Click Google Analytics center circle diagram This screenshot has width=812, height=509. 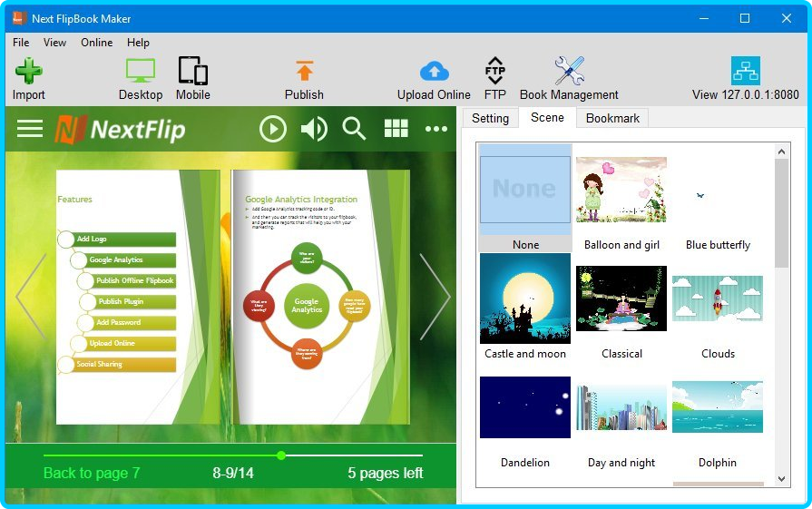(x=307, y=306)
